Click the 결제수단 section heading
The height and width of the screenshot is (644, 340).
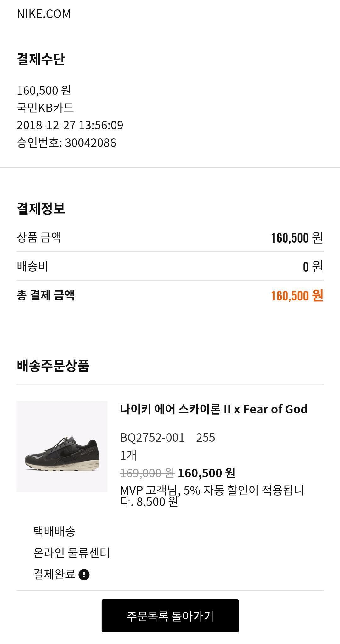pos(41,59)
